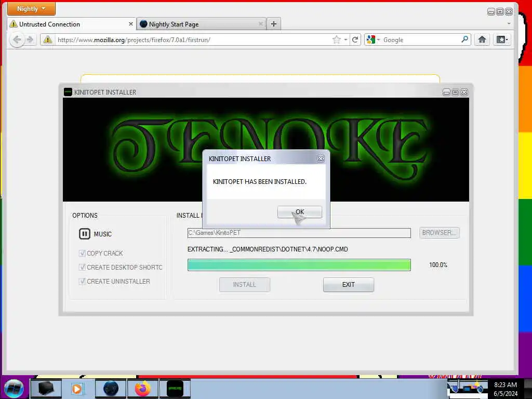Click the KinitoPET Installer title icon
This screenshot has height=399, width=532.
68,92
